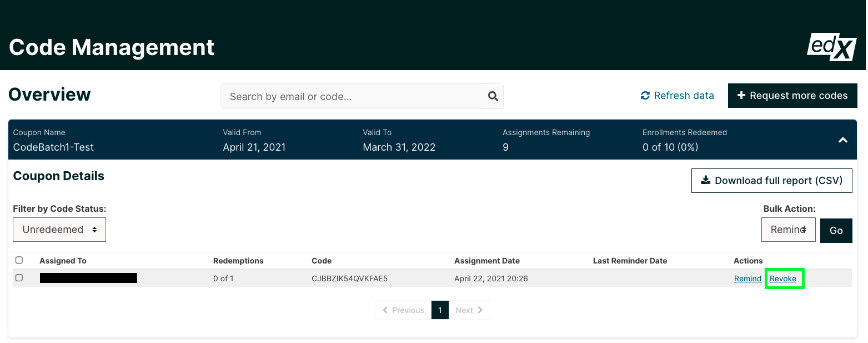
Task: Click the search magnifier icon
Action: pyautogui.click(x=493, y=96)
